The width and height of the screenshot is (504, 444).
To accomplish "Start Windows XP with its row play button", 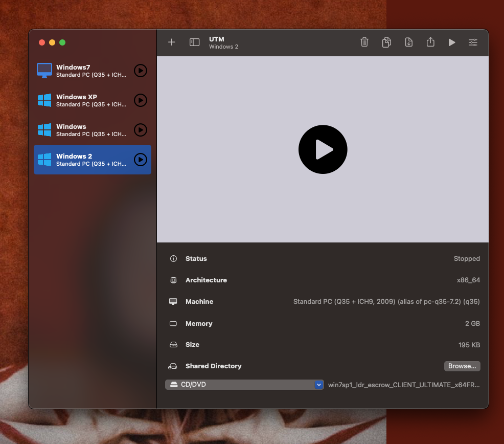I will coord(141,100).
